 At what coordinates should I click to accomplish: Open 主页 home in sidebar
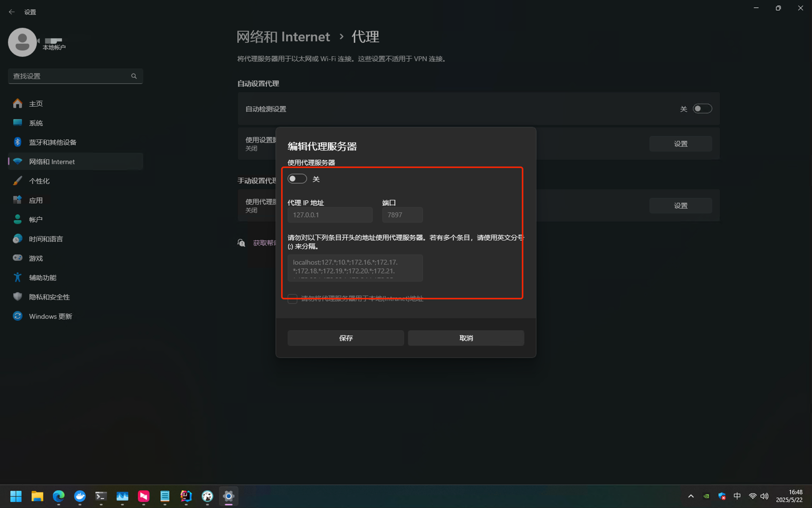(x=36, y=104)
